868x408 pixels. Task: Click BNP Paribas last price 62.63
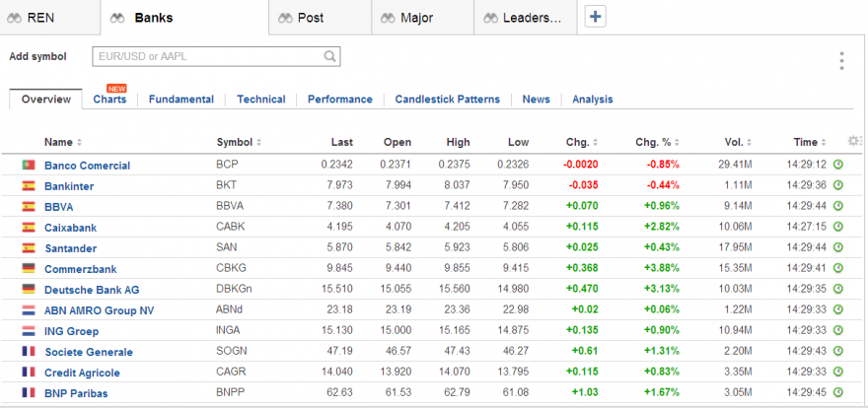pos(340,392)
